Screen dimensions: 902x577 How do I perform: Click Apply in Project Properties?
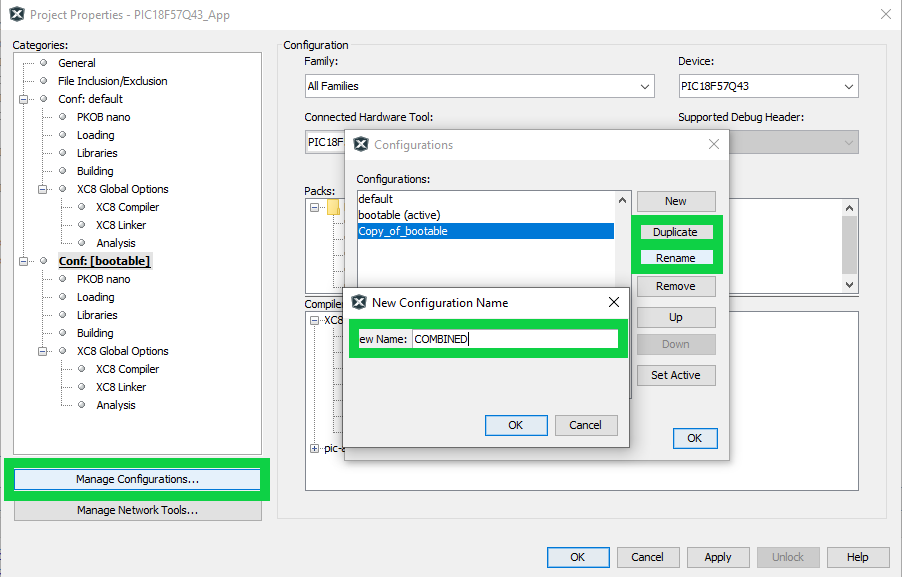(718, 557)
